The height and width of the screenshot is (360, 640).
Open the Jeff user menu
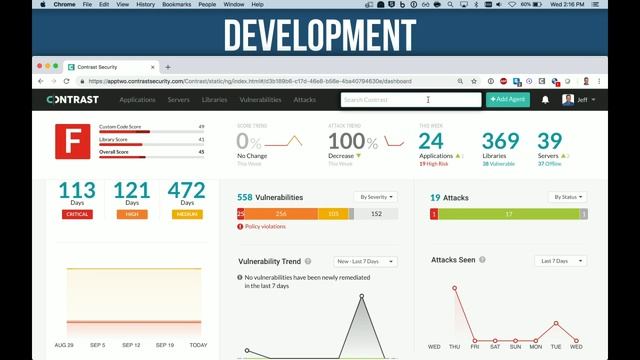coord(579,100)
